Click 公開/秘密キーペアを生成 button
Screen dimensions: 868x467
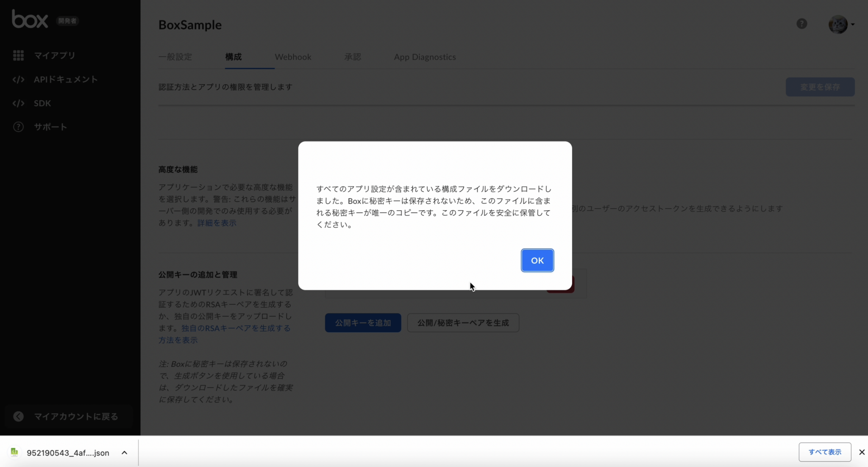click(x=463, y=323)
